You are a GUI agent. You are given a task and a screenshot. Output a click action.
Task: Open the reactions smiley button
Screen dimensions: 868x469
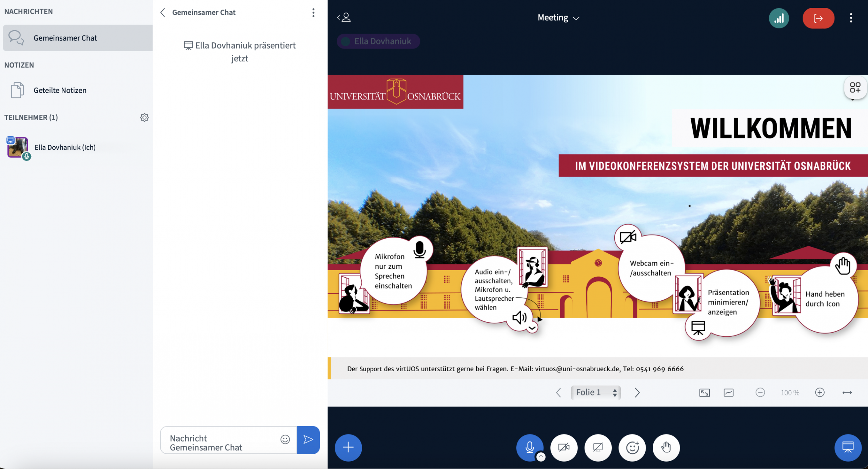pos(632,448)
